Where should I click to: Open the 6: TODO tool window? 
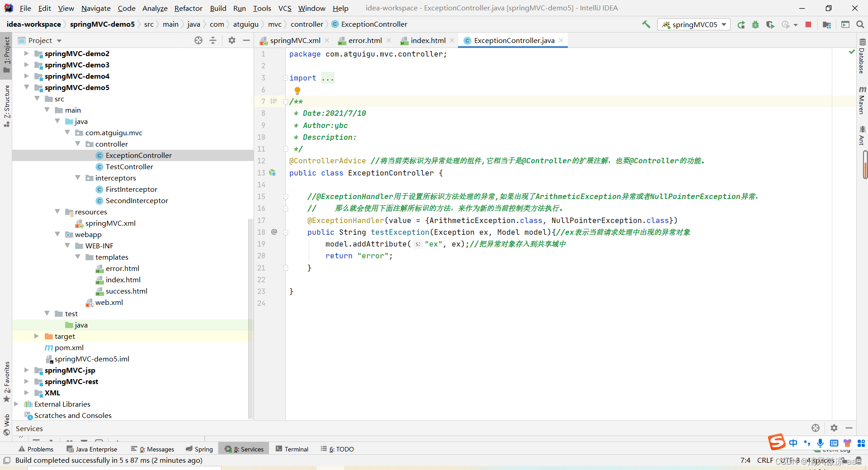pyautogui.click(x=337, y=449)
